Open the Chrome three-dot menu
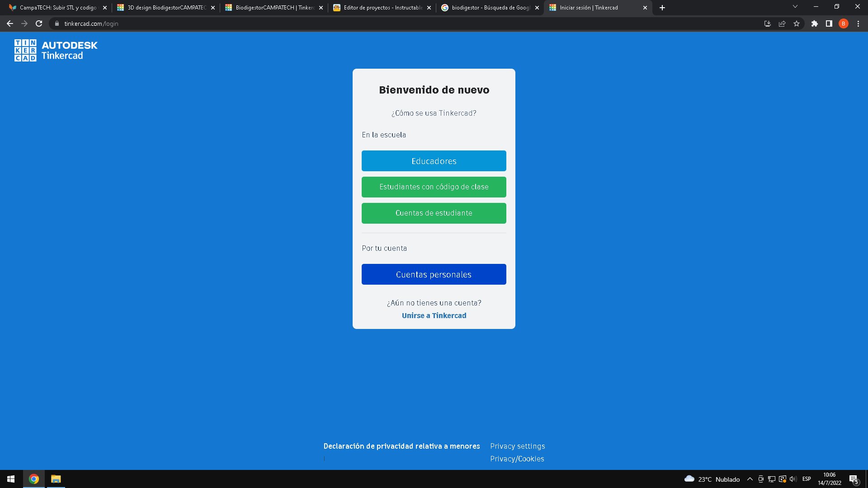Viewport: 868px width, 488px height. click(x=858, y=23)
